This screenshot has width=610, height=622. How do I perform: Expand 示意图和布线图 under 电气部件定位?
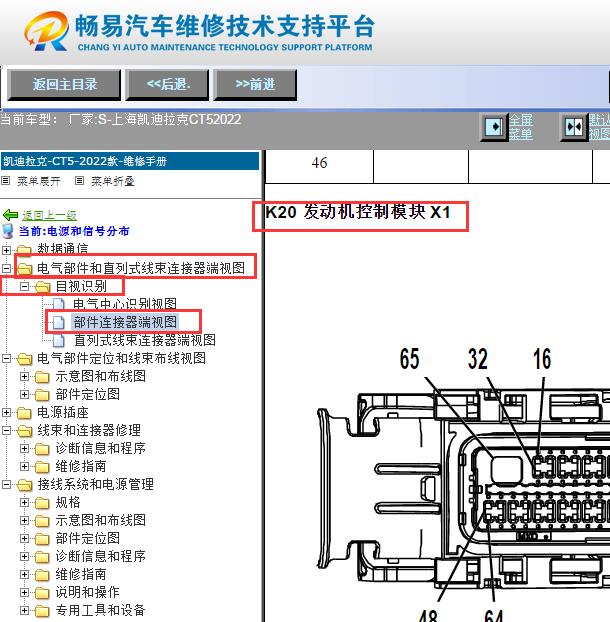tap(25, 376)
